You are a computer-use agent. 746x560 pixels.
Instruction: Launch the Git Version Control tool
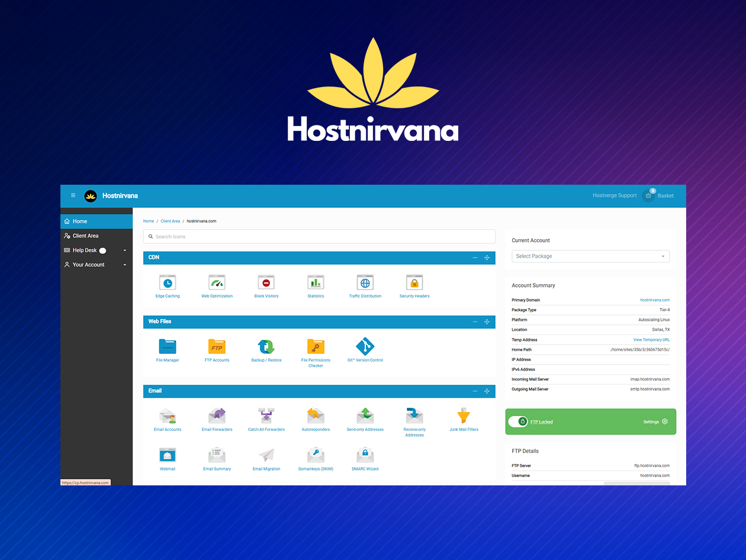pos(365,348)
